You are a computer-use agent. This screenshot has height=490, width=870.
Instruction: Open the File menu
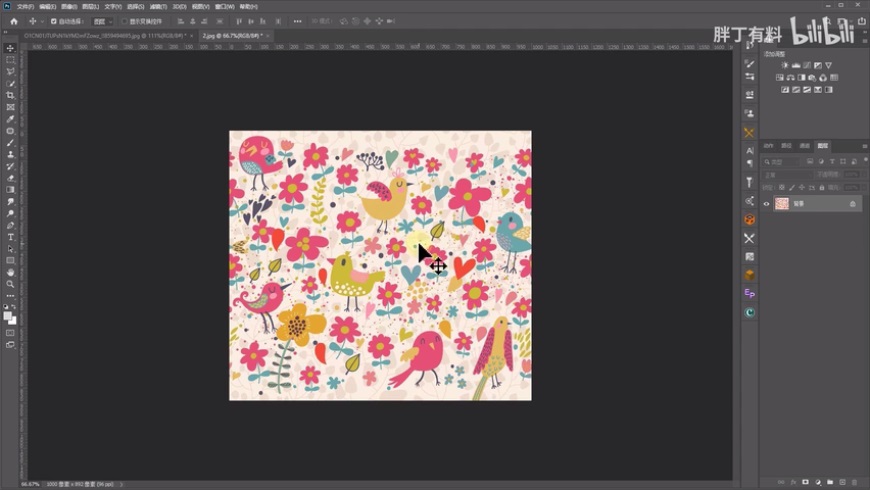click(x=25, y=7)
